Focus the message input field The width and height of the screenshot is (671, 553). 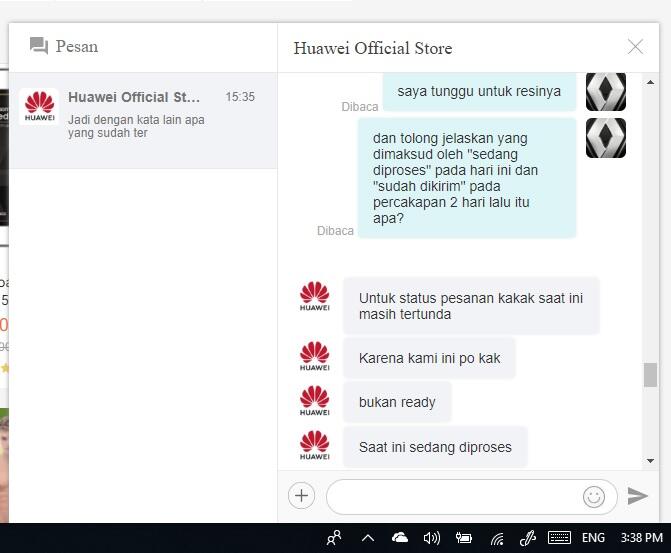472,497
